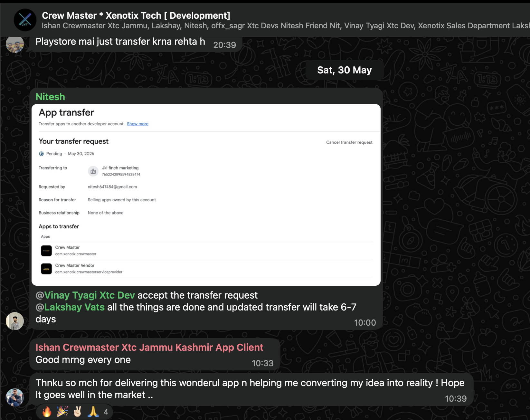
Task: Click the Pending status icon
Action: click(x=41, y=154)
